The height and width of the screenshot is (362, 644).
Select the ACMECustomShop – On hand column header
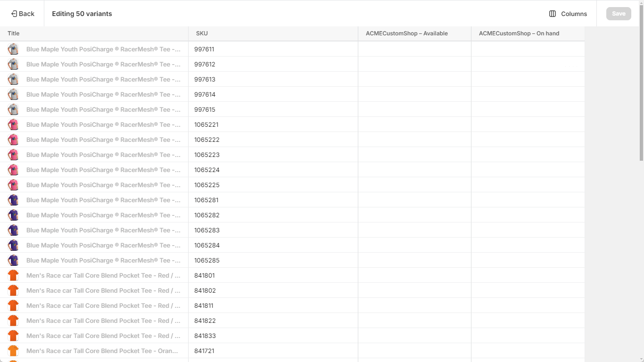(x=519, y=33)
